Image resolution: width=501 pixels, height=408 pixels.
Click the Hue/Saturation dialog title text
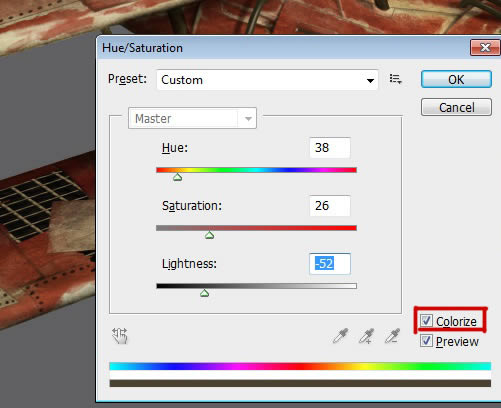[142, 48]
